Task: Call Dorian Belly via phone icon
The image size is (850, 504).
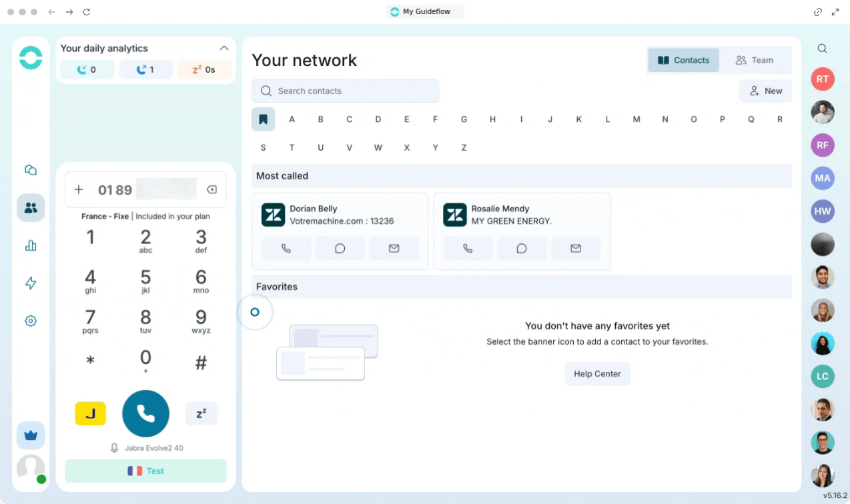Action: tap(286, 249)
